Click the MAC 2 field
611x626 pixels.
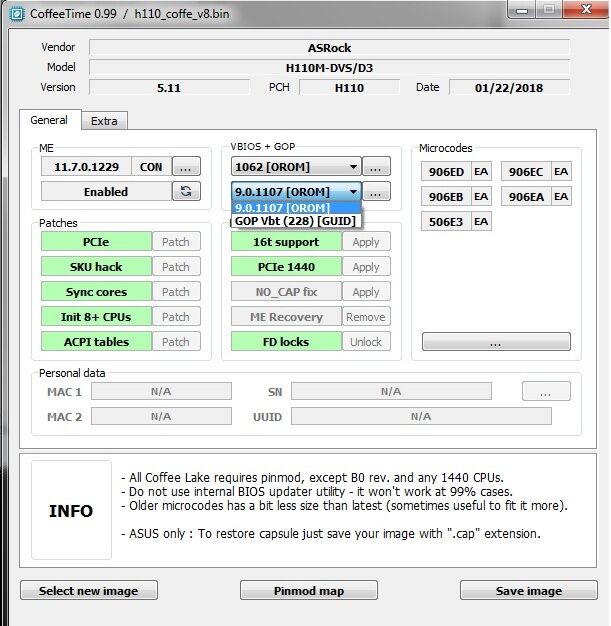[161, 416]
